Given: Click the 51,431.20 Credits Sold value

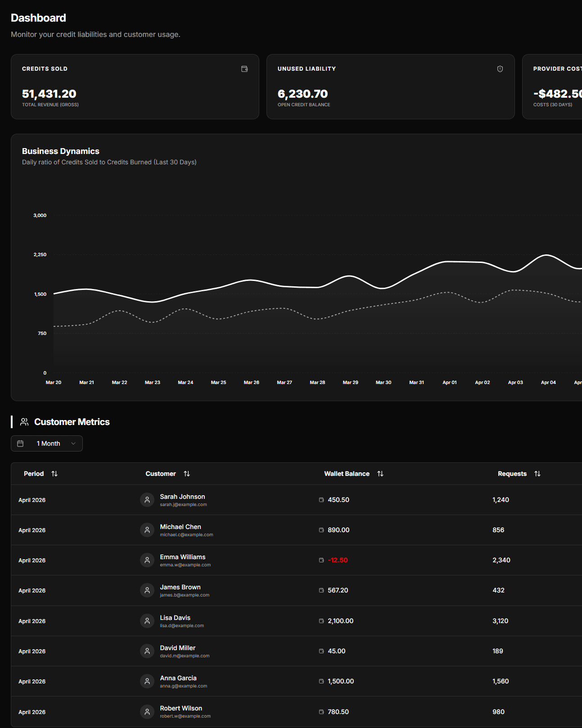Looking at the screenshot, I should pyautogui.click(x=49, y=94).
